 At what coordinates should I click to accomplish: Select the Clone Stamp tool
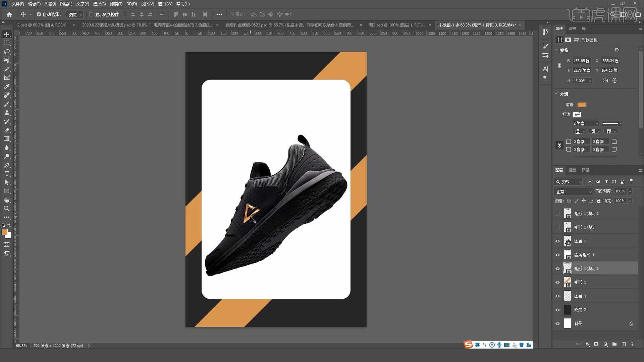pos(7,113)
